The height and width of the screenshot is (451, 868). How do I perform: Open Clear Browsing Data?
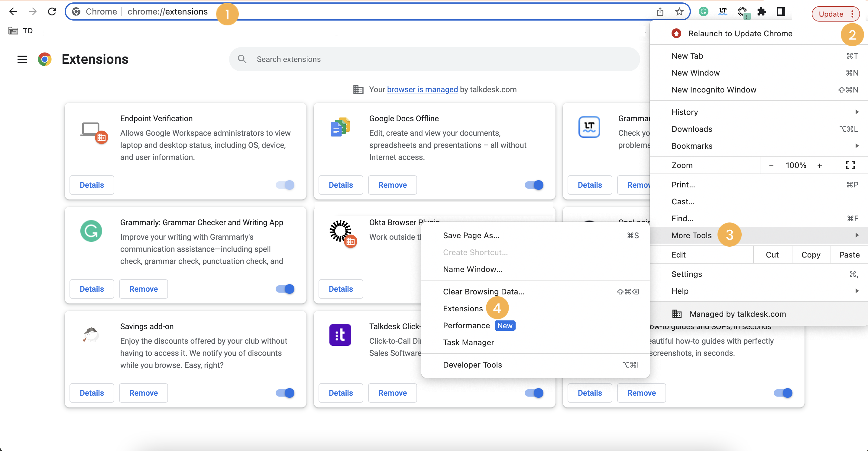[535, 292]
